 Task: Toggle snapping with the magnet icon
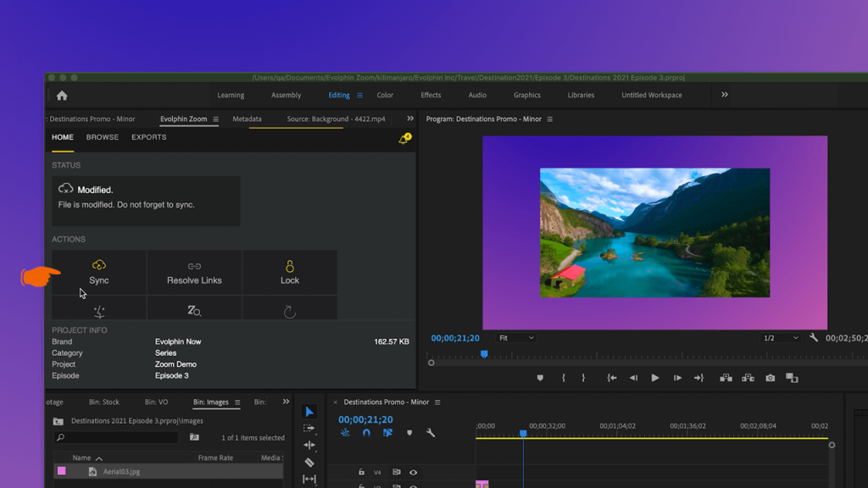(x=365, y=433)
